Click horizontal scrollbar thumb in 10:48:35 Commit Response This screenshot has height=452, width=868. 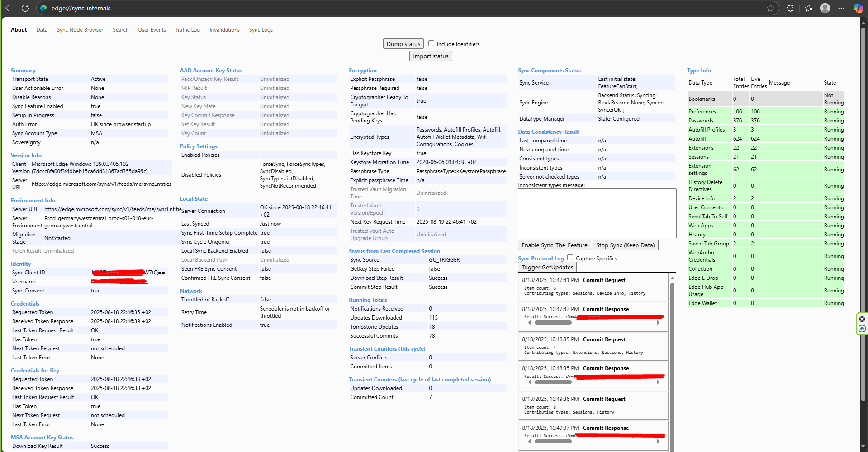553,382
